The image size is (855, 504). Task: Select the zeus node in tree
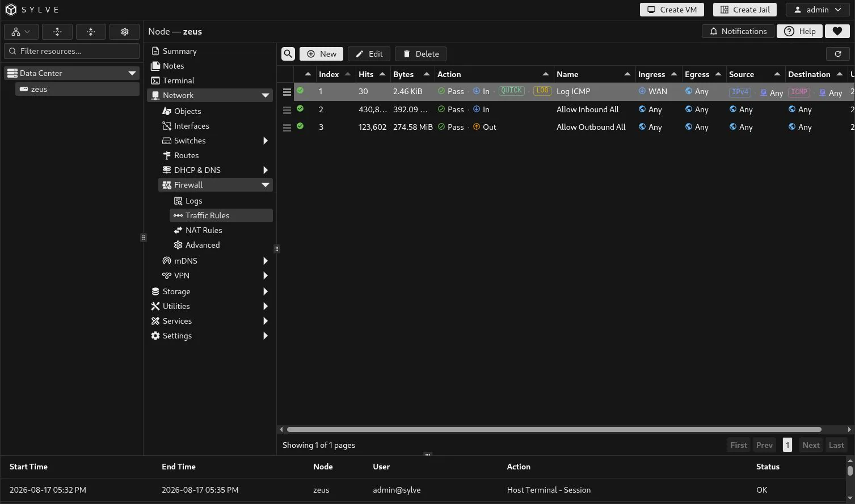tap(77, 89)
